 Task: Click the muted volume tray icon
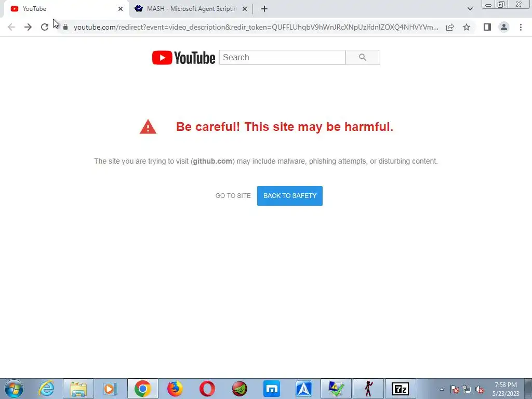click(480, 389)
